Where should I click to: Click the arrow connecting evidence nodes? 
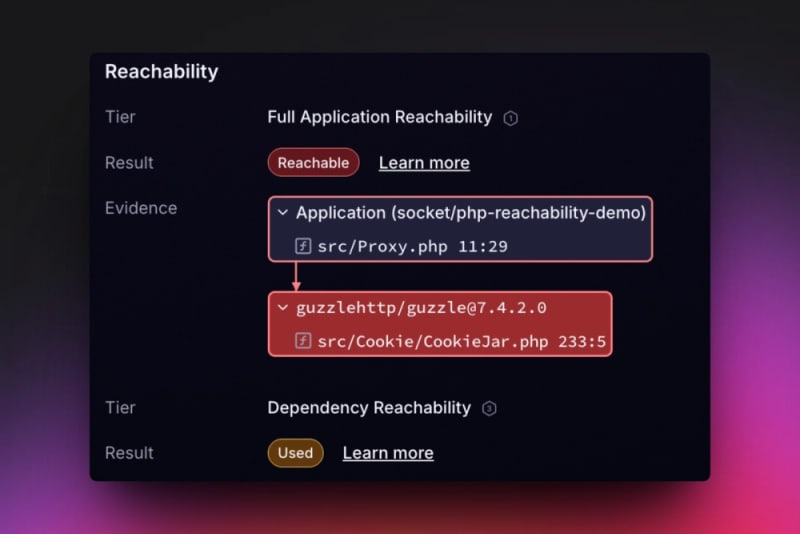click(296, 276)
